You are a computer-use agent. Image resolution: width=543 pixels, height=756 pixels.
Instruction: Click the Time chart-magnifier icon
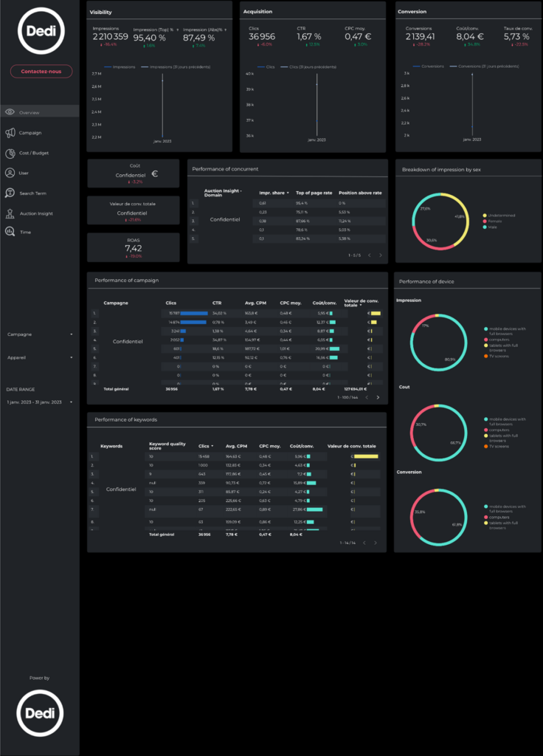click(x=10, y=232)
